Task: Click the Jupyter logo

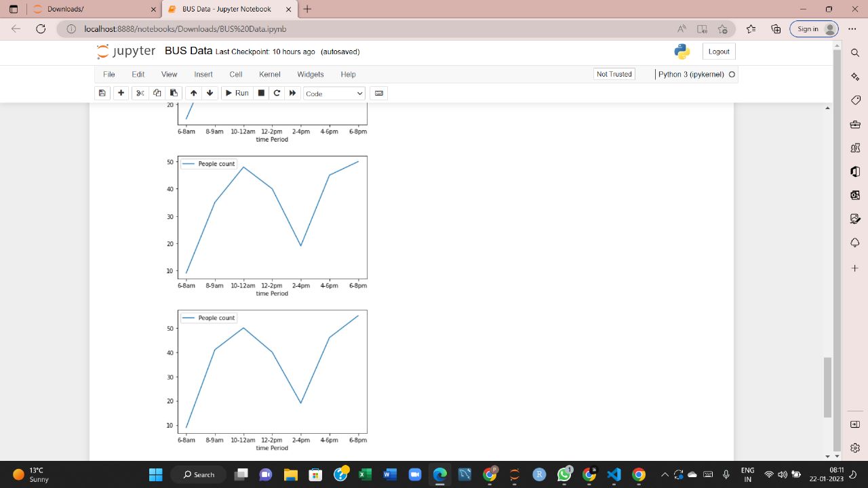Action: pyautogui.click(x=126, y=52)
